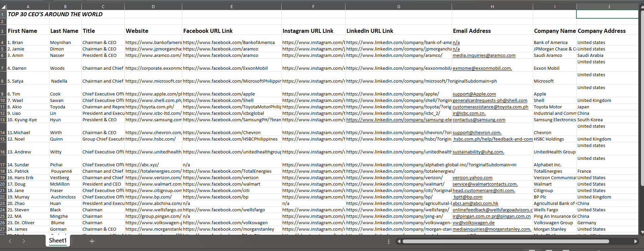The height and width of the screenshot is (251, 644).
Task: Click the horizontal scrollbar left arrow
Action: [399, 242]
